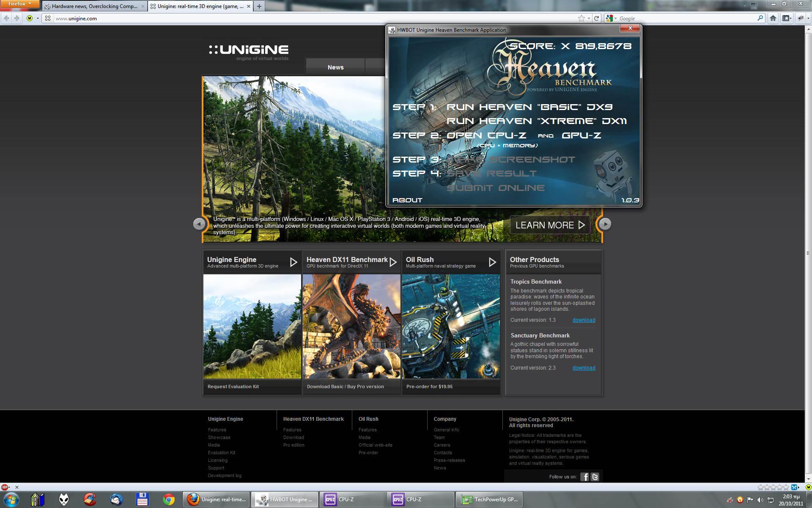Reload the page with the refresh button

click(x=596, y=18)
